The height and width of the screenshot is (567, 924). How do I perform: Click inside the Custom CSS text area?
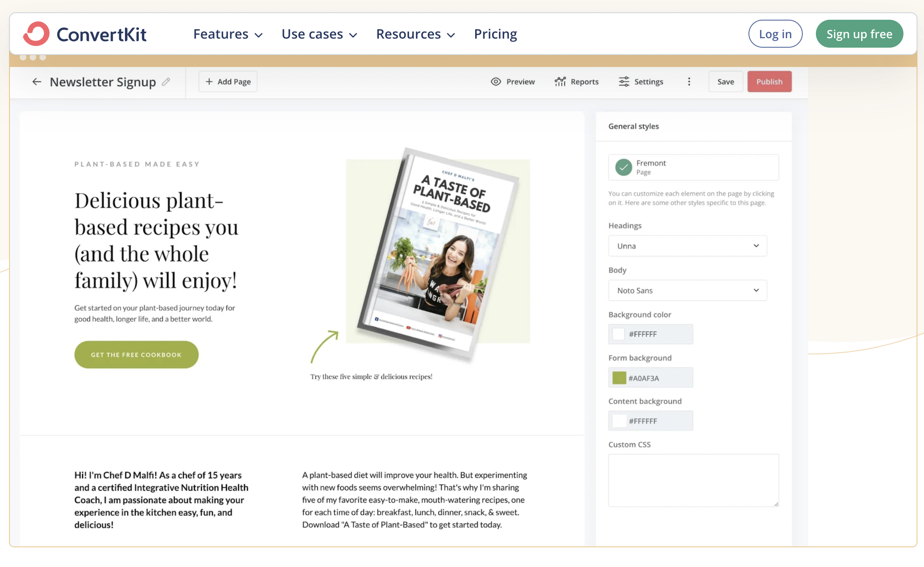pyautogui.click(x=693, y=480)
